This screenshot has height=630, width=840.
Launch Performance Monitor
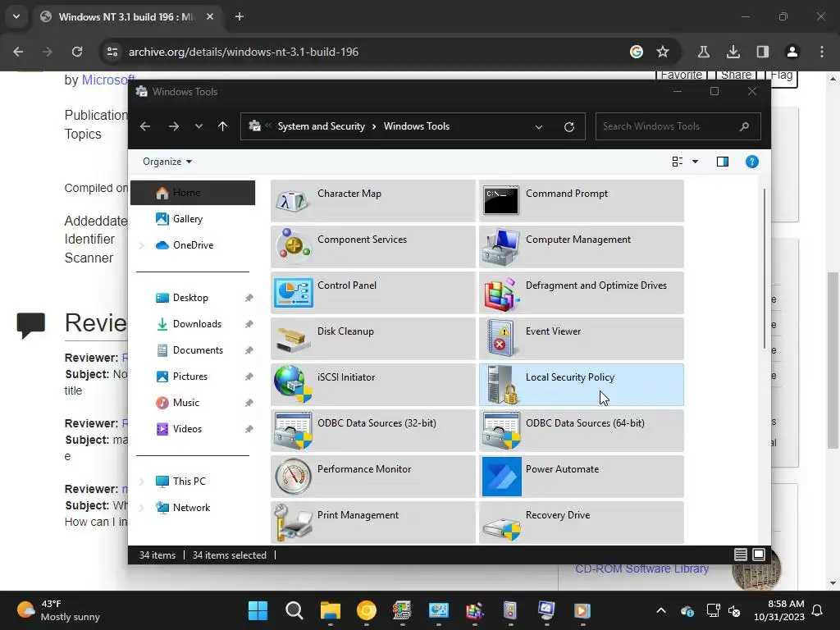point(373,477)
